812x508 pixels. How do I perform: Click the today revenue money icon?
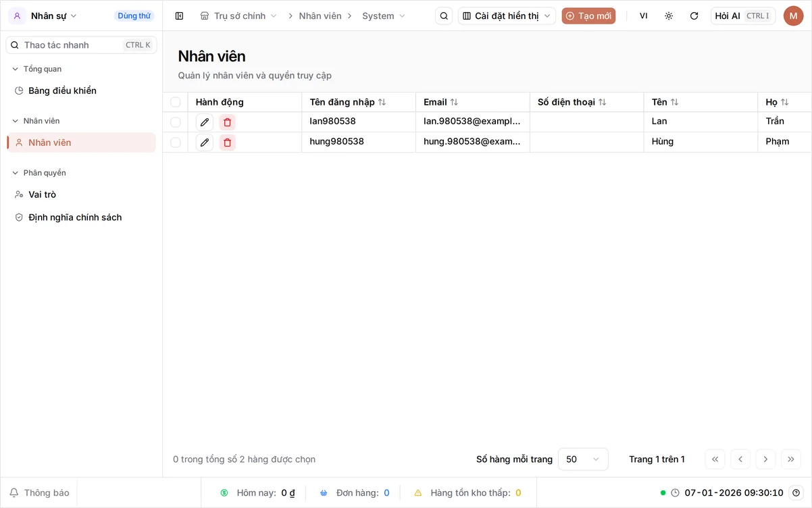[224, 493]
